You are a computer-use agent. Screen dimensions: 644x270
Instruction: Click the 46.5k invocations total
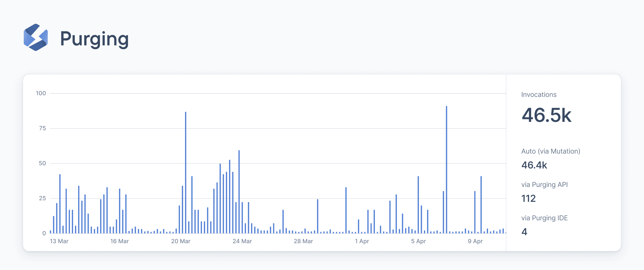coord(546,115)
